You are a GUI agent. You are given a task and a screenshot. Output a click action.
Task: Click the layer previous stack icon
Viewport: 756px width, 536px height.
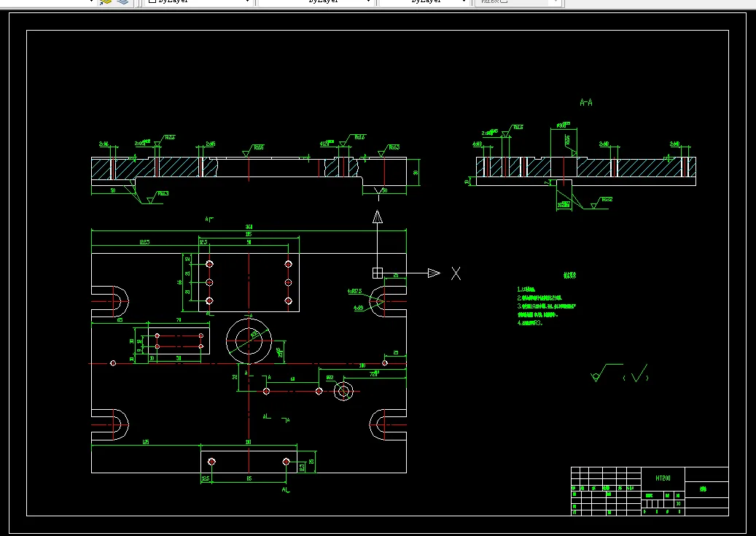pyautogui.click(x=123, y=2)
